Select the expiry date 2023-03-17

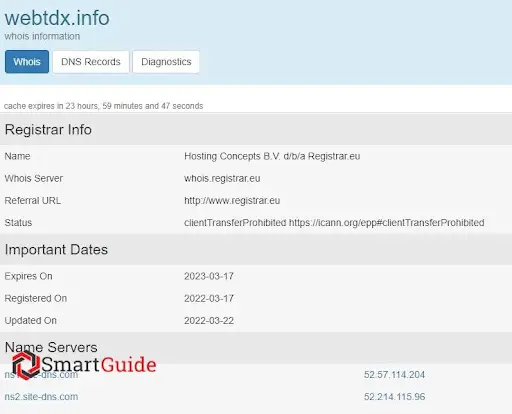coord(209,276)
